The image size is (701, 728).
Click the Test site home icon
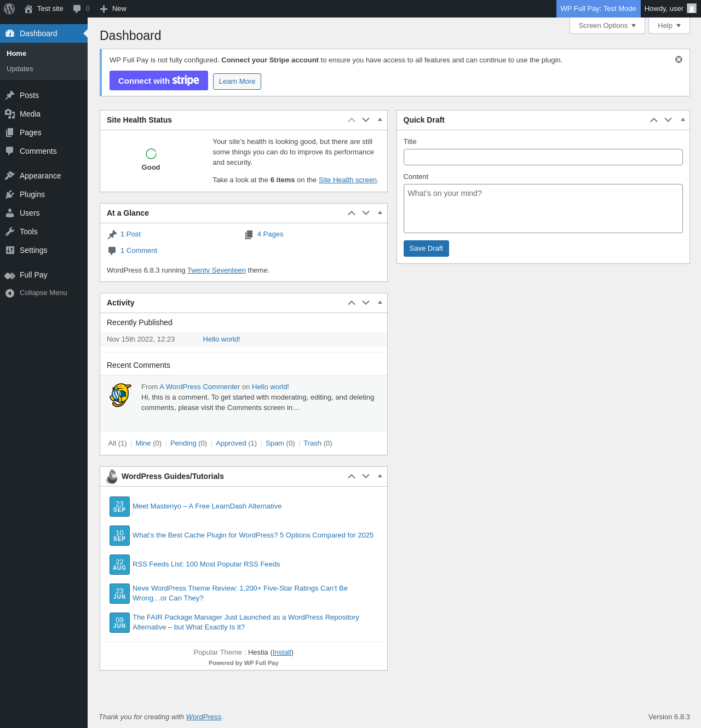(28, 9)
